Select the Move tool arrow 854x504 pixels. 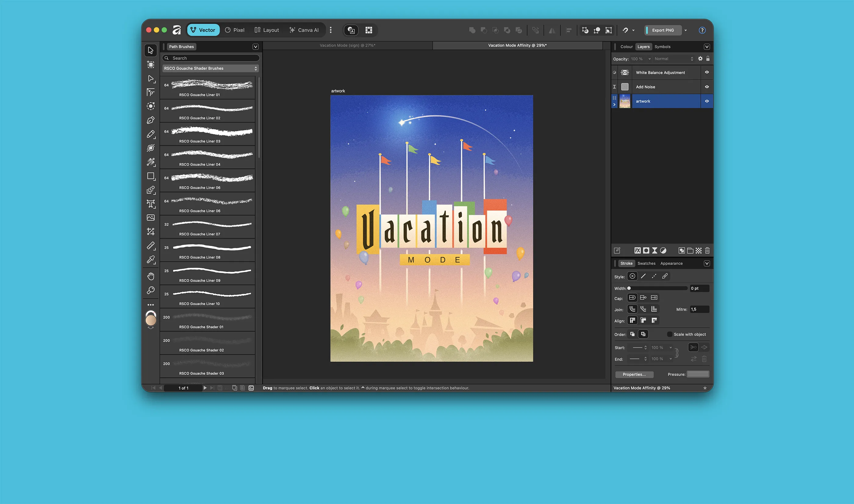[x=150, y=50]
